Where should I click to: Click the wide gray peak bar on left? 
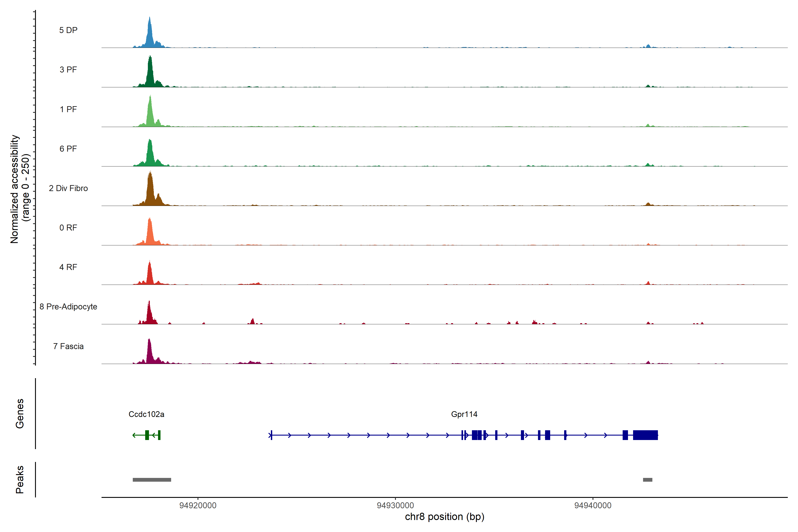click(x=152, y=480)
